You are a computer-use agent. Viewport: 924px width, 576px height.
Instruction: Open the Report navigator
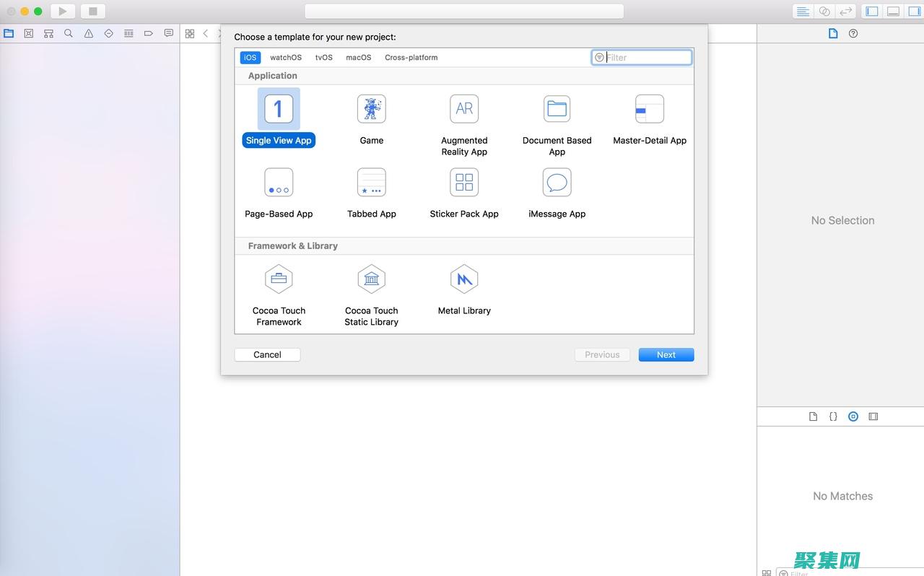click(168, 33)
